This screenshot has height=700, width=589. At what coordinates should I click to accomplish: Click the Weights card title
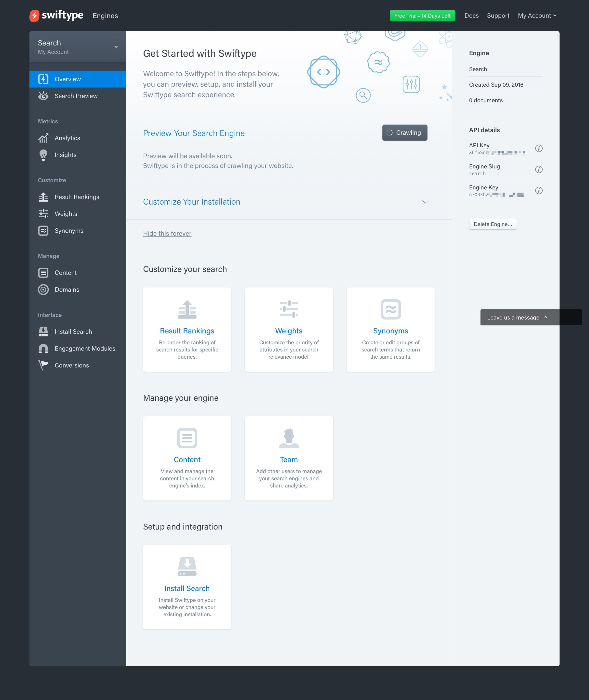[289, 331]
